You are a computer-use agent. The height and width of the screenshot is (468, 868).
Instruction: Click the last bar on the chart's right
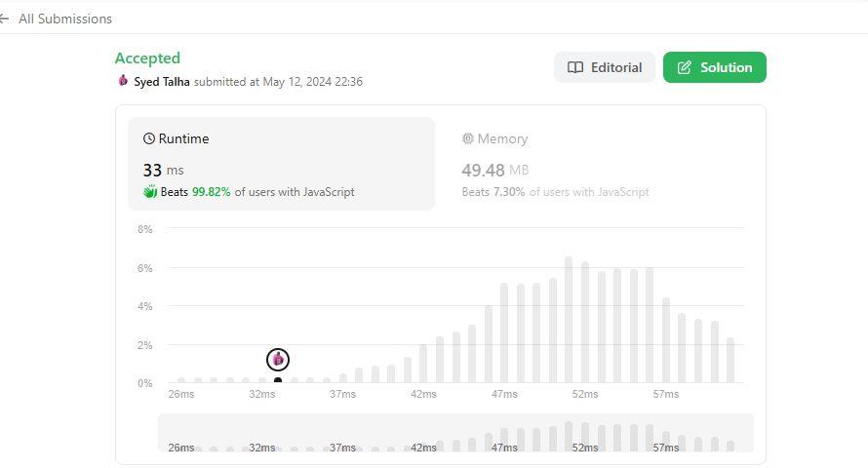click(730, 360)
